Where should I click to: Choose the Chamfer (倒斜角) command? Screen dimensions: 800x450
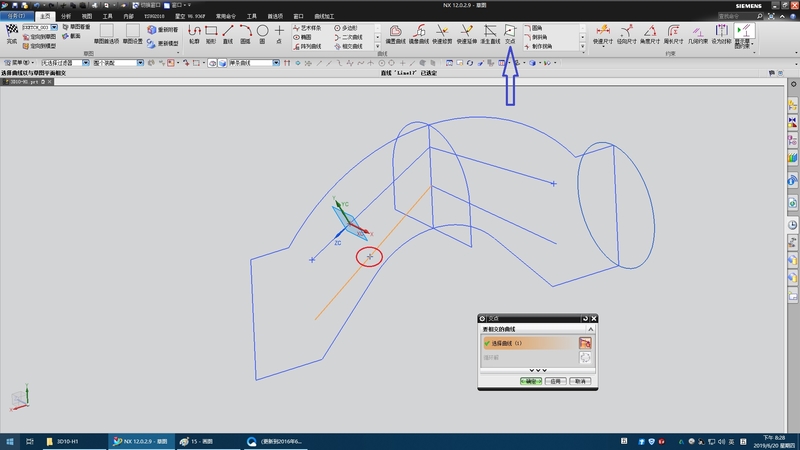point(536,37)
